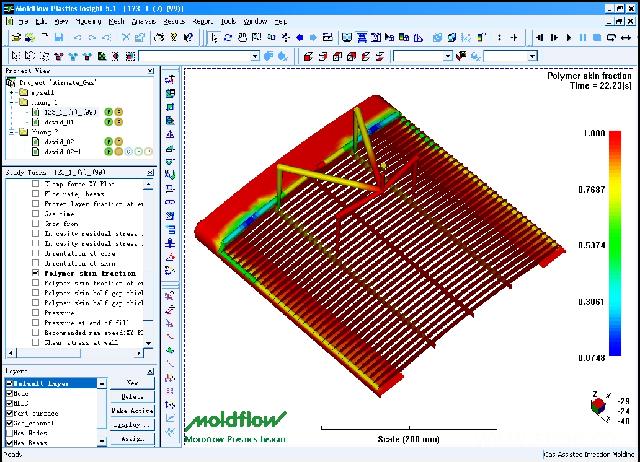Toggle the Part surface layer checkbox

click(x=9, y=413)
